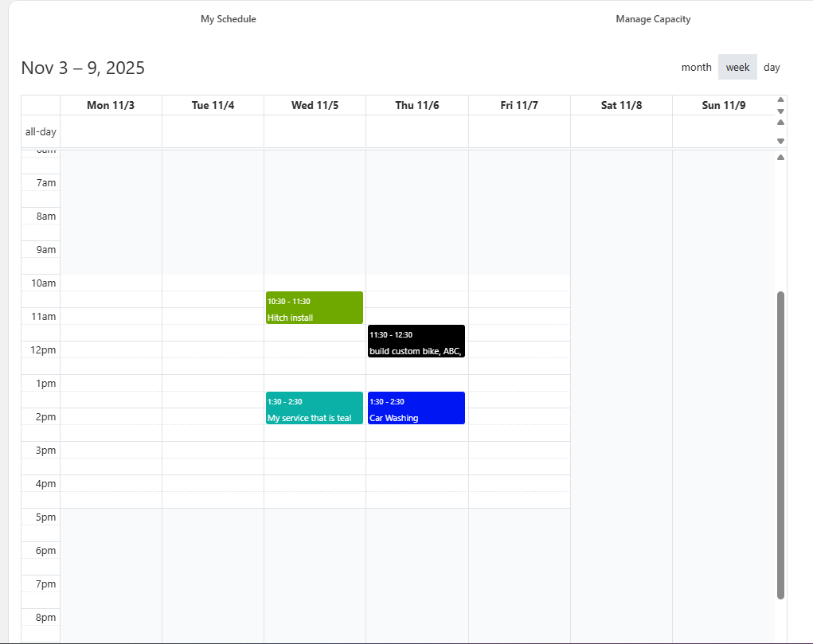Click the time grid scroll-up arrow
The width and height of the screenshot is (813, 644).
click(x=780, y=158)
